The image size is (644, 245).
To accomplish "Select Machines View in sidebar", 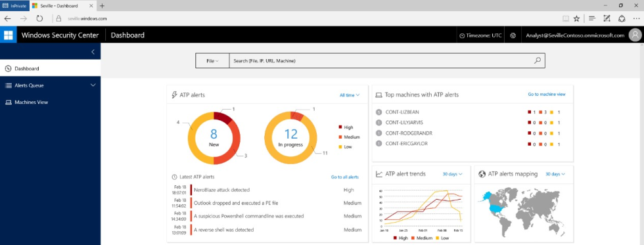I will (x=50, y=102).
